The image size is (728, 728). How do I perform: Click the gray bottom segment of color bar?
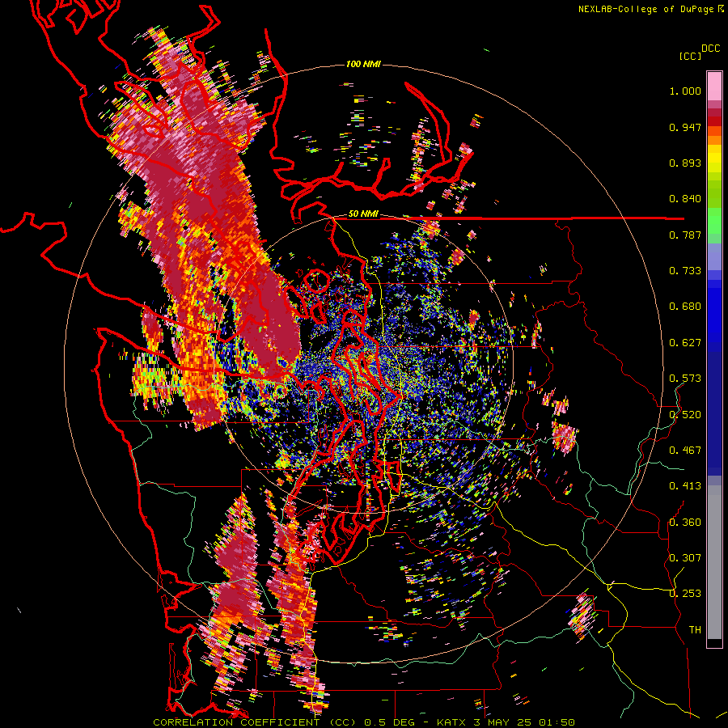[x=714, y=562]
